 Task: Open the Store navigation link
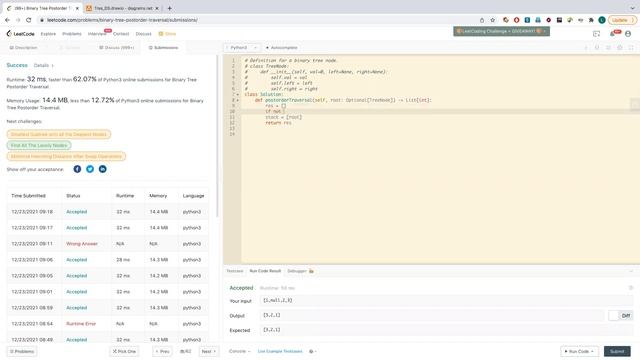[167, 34]
